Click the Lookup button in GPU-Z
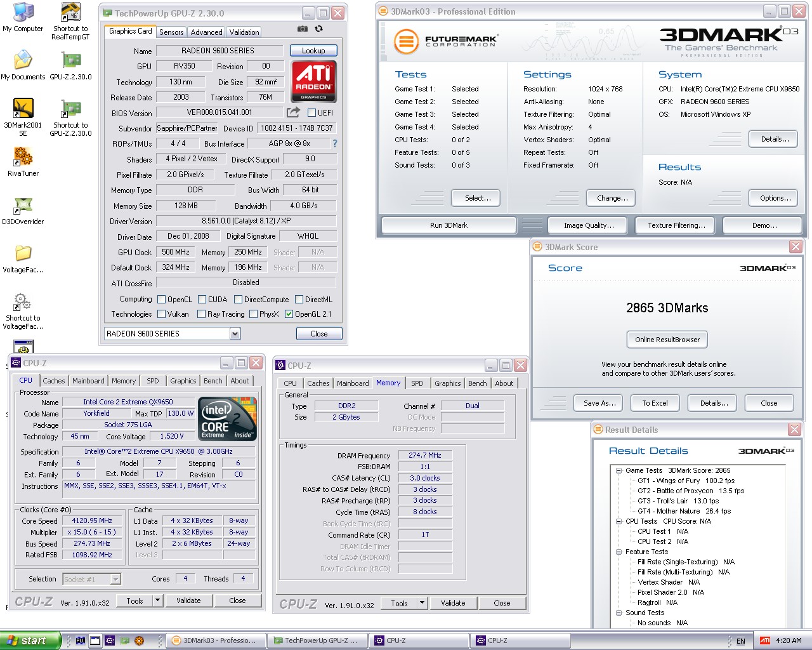 (x=313, y=50)
